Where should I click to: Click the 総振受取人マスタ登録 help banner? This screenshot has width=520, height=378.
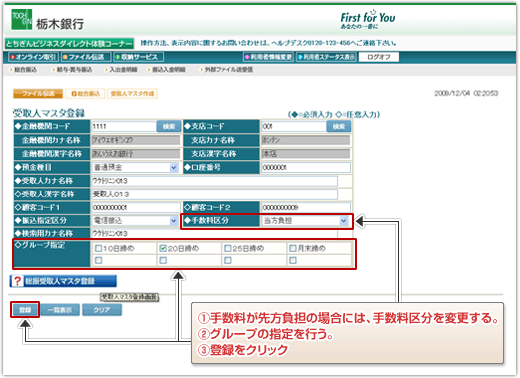click(63, 281)
